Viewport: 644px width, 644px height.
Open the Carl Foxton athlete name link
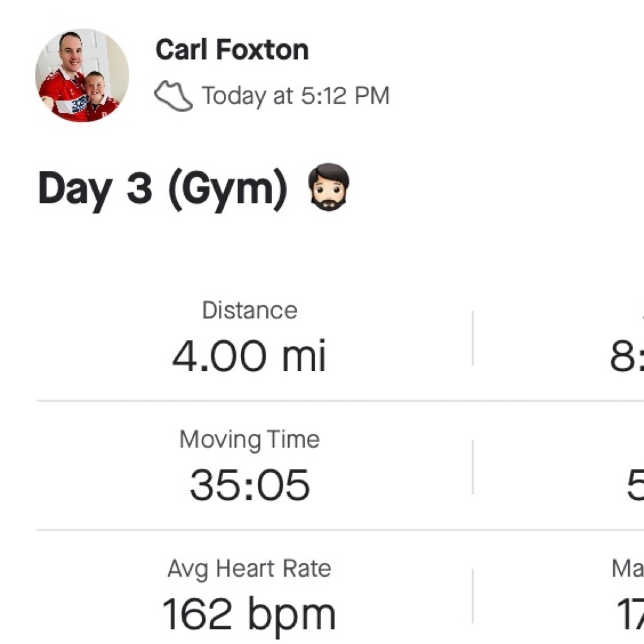click(232, 50)
